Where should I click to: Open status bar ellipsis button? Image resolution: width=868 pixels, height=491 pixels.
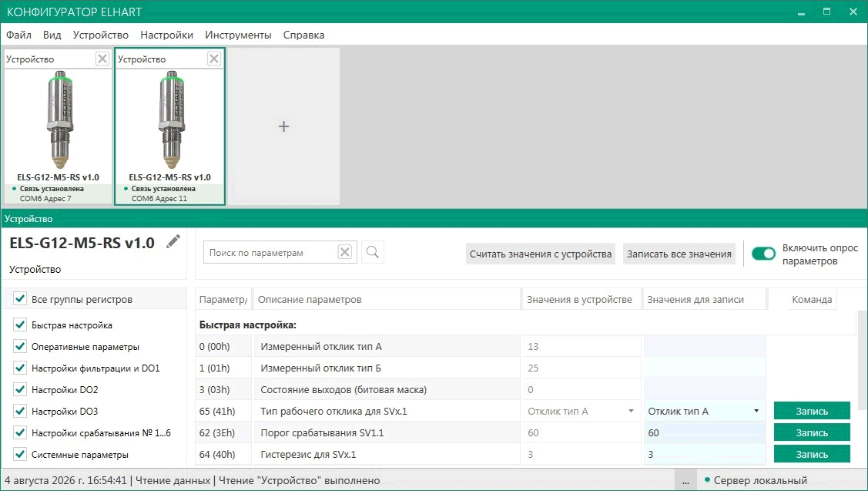click(x=685, y=480)
